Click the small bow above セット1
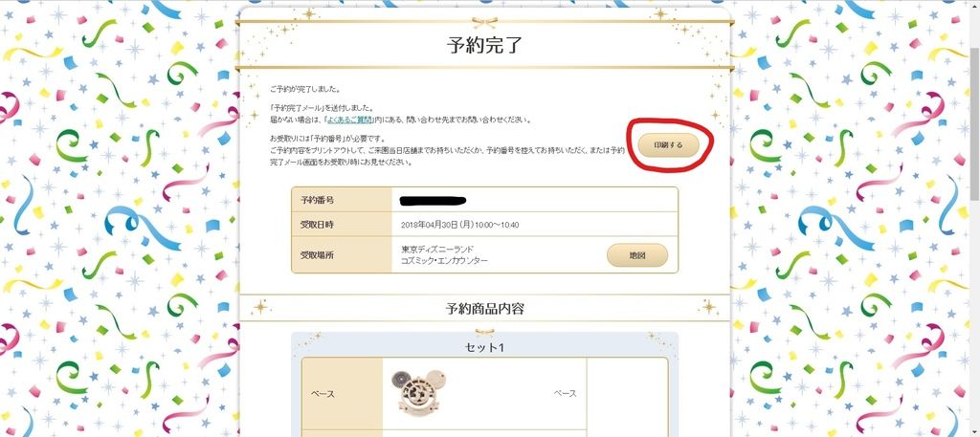 484,332
